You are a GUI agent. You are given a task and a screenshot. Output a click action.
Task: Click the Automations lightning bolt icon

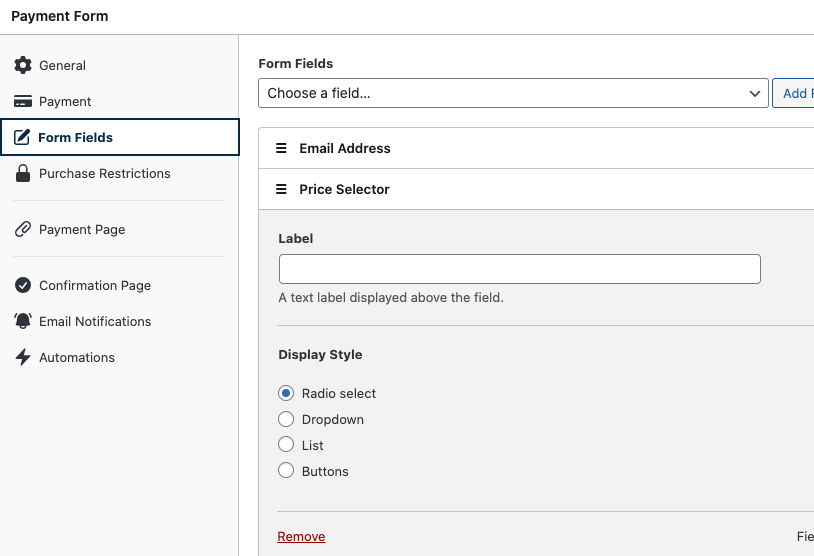tap(23, 357)
